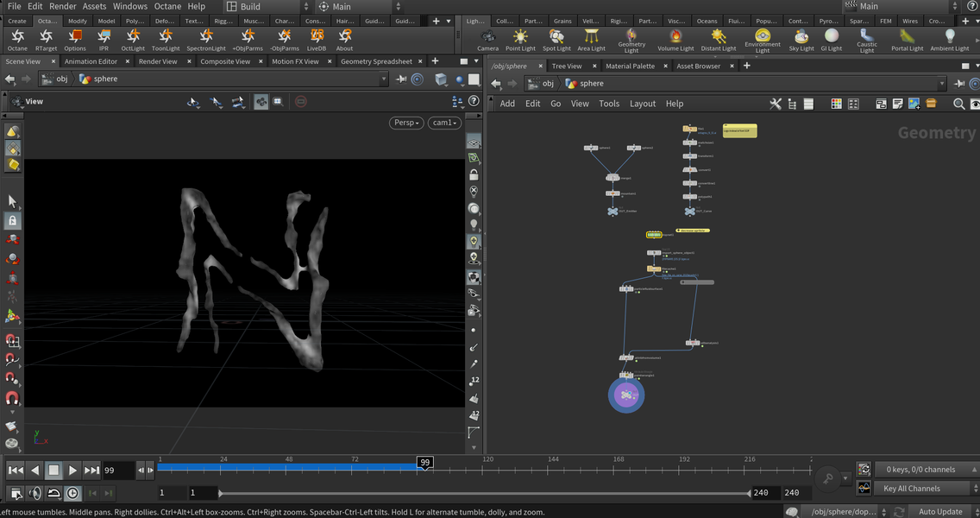Viewport: 980px width, 518px height.
Task: Open the Octane menu in menu bar
Action: 167,6
